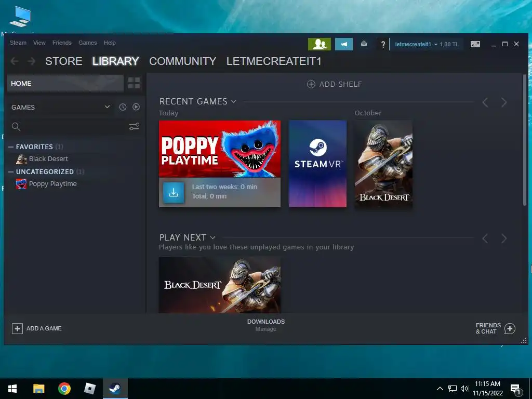Collapse the Uncategorized category
The height and width of the screenshot is (399, 532).
coord(11,171)
